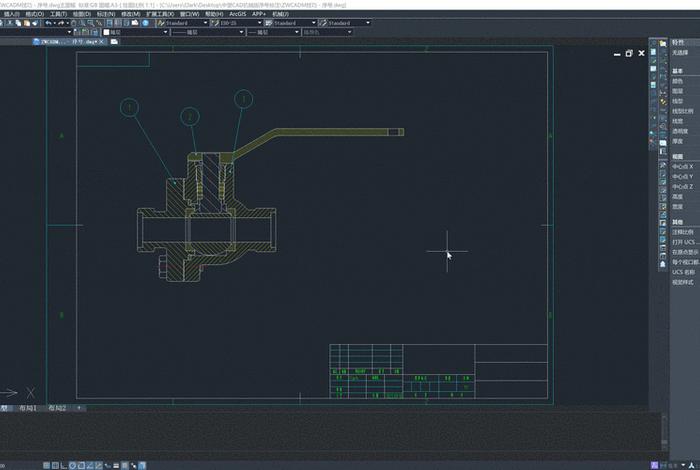The height and width of the screenshot is (470, 700).
Task: Open the color 随层 dropdown with white swatch
Action: [x=136, y=32]
